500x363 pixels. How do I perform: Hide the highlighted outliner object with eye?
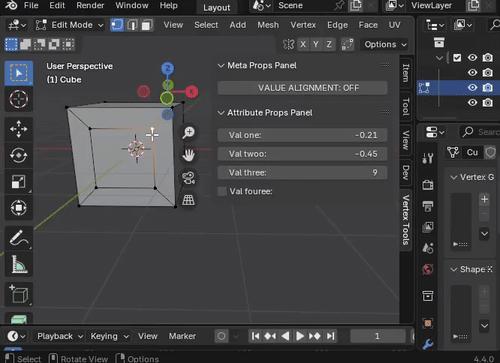point(472,88)
